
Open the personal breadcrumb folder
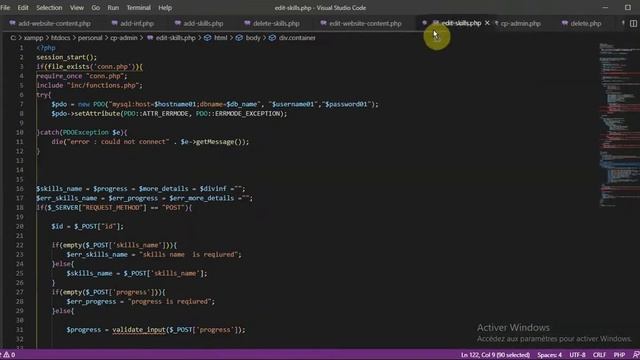pyautogui.click(x=90, y=38)
